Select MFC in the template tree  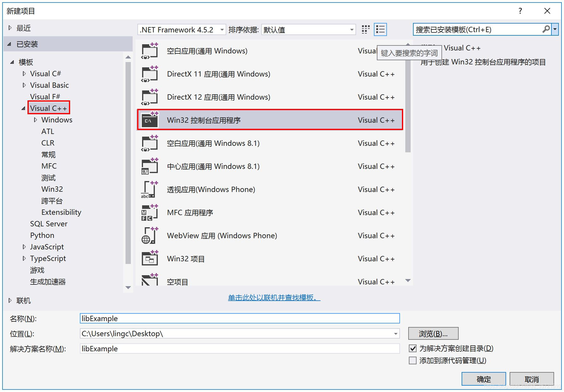pos(49,166)
